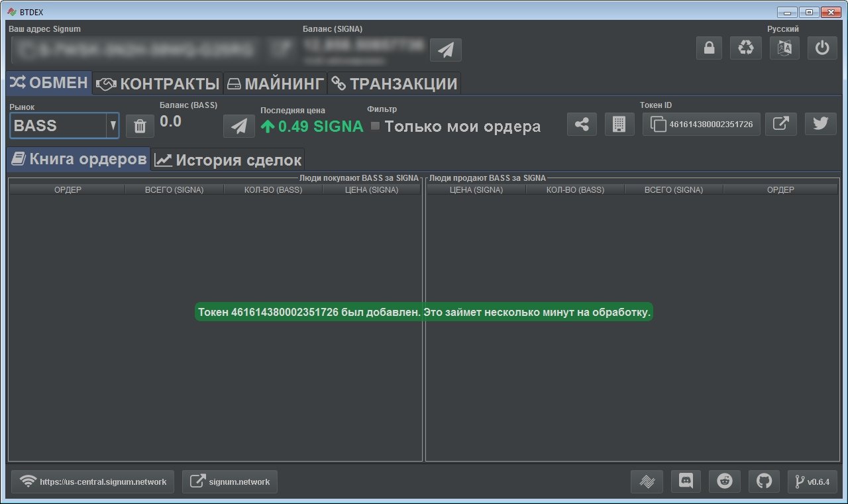Screen dimensions: 848x504
Task: Click the building icon button
Action: [619, 124]
